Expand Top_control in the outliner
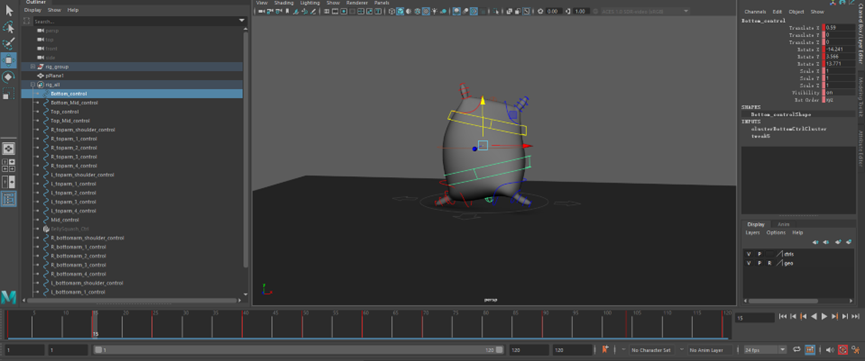Screen dimensions: 865x361 click(37, 112)
